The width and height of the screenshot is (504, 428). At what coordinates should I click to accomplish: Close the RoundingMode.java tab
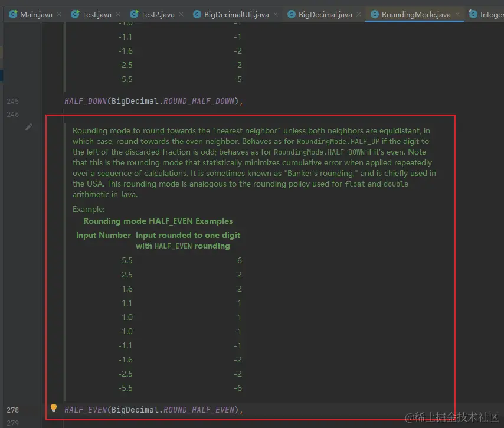pyautogui.click(x=457, y=15)
